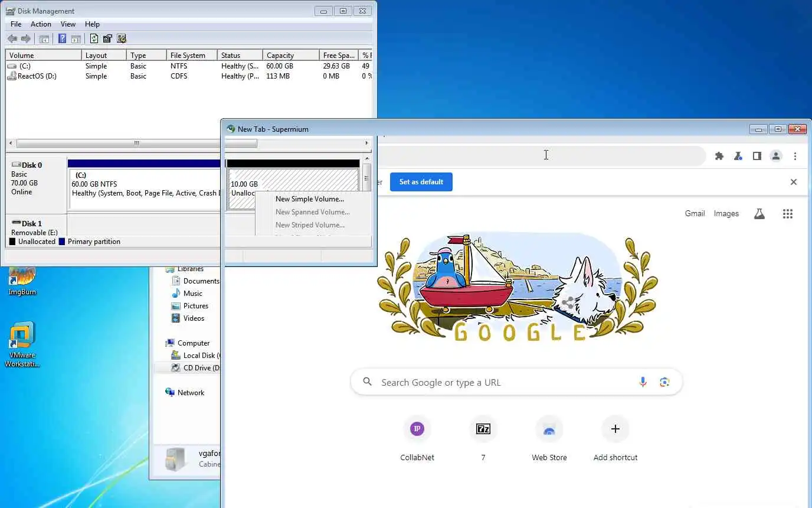This screenshot has height=508, width=812.
Task: Click the Forward arrow in Disk Management toolbar
Action: pos(26,39)
